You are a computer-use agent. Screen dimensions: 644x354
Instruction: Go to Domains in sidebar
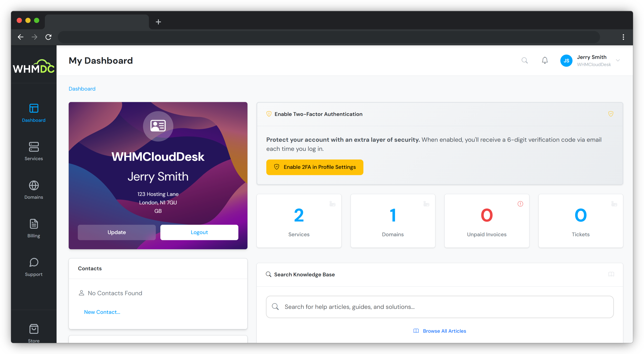[34, 190]
